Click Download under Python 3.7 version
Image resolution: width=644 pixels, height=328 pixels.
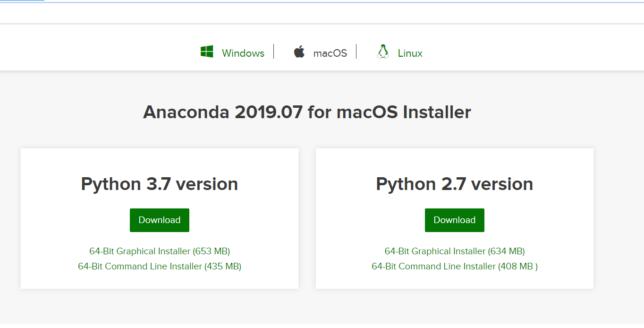pyautogui.click(x=159, y=220)
